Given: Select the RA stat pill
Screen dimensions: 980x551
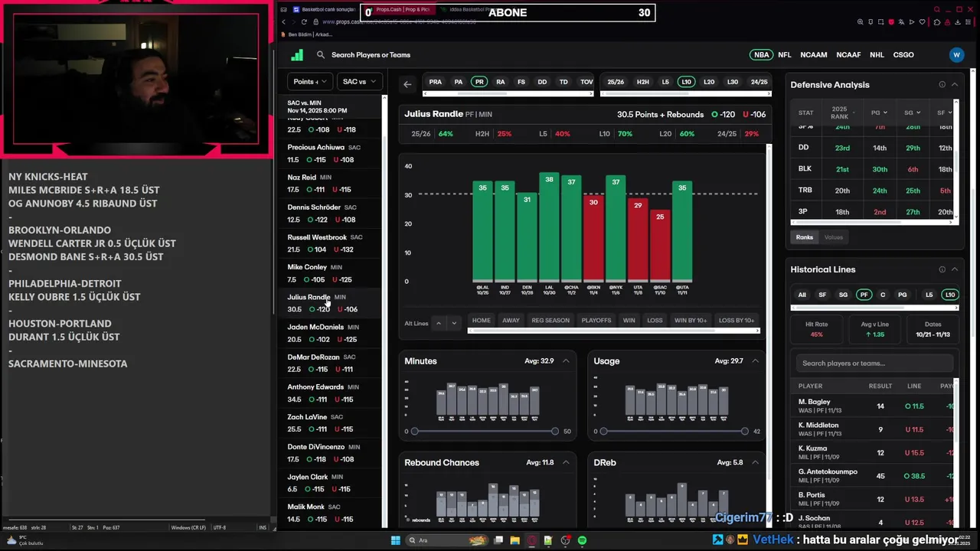Looking at the screenshot, I should 500,82.
